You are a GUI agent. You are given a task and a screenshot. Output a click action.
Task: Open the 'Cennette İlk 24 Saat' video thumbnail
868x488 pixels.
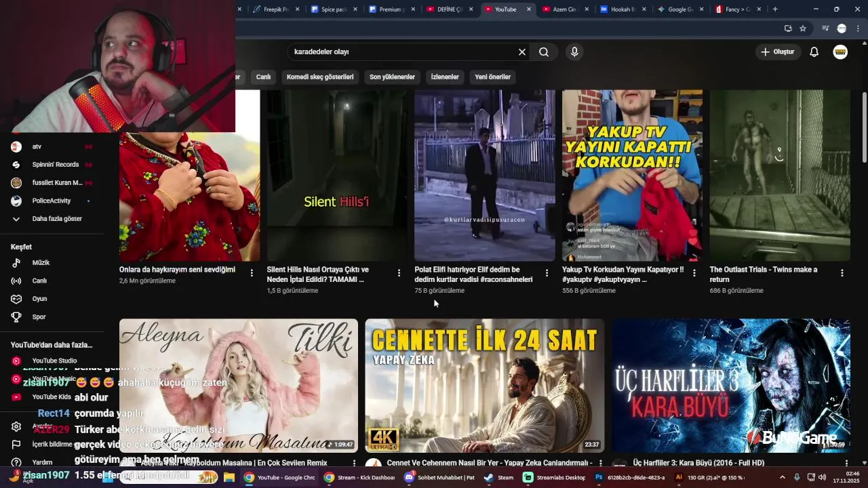pos(484,385)
